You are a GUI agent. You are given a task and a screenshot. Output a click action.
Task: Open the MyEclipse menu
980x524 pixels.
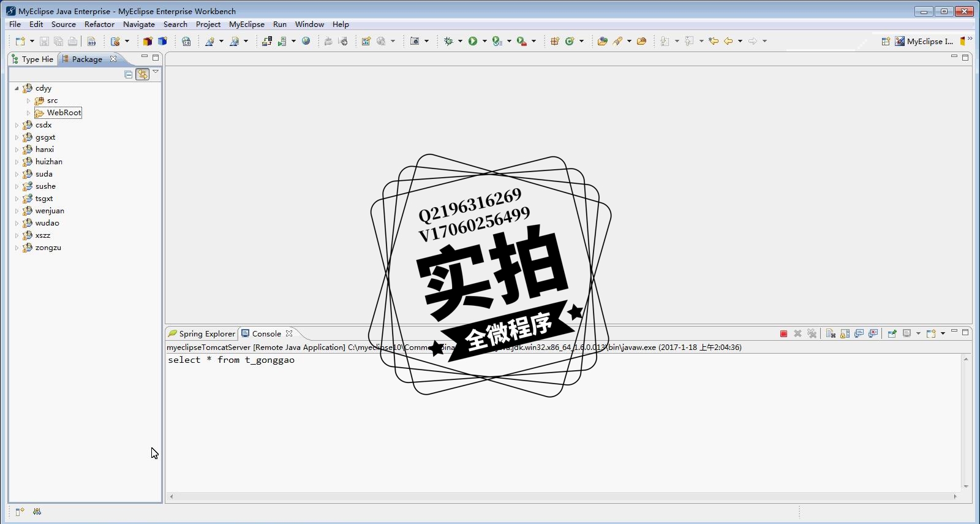point(247,25)
